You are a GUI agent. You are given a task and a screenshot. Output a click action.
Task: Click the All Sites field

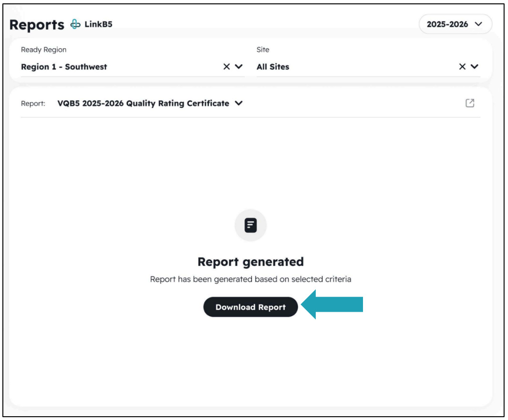pos(368,67)
